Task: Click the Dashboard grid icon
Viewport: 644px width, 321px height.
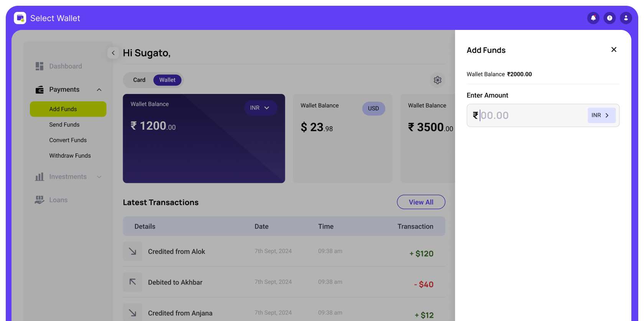Action: 39,66
